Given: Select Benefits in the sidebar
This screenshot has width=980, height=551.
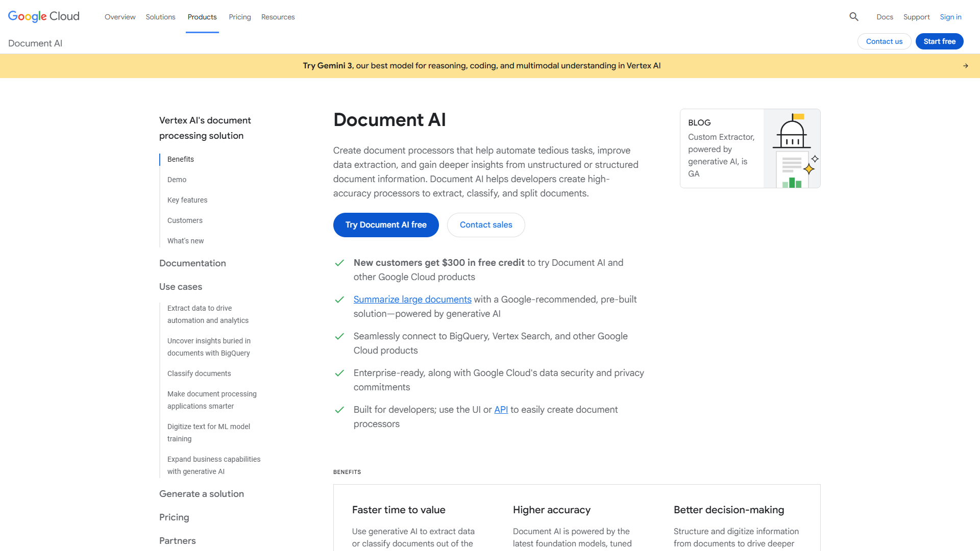Looking at the screenshot, I should pos(180,159).
